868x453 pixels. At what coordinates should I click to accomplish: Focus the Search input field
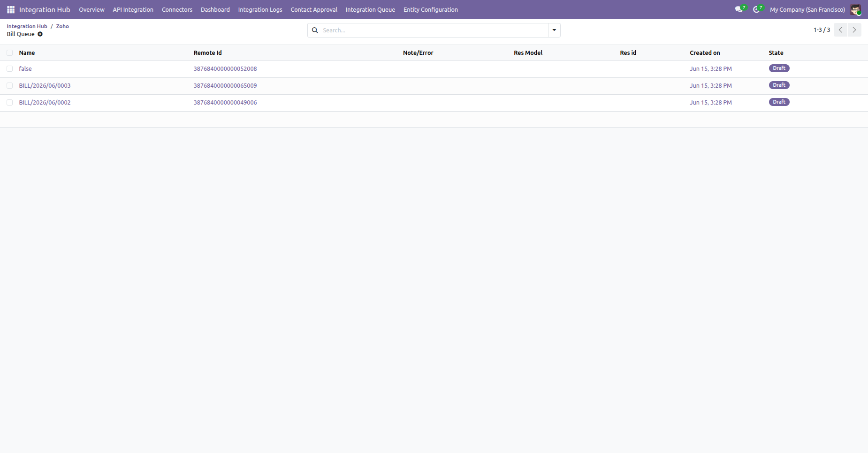[x=434, y=30]
